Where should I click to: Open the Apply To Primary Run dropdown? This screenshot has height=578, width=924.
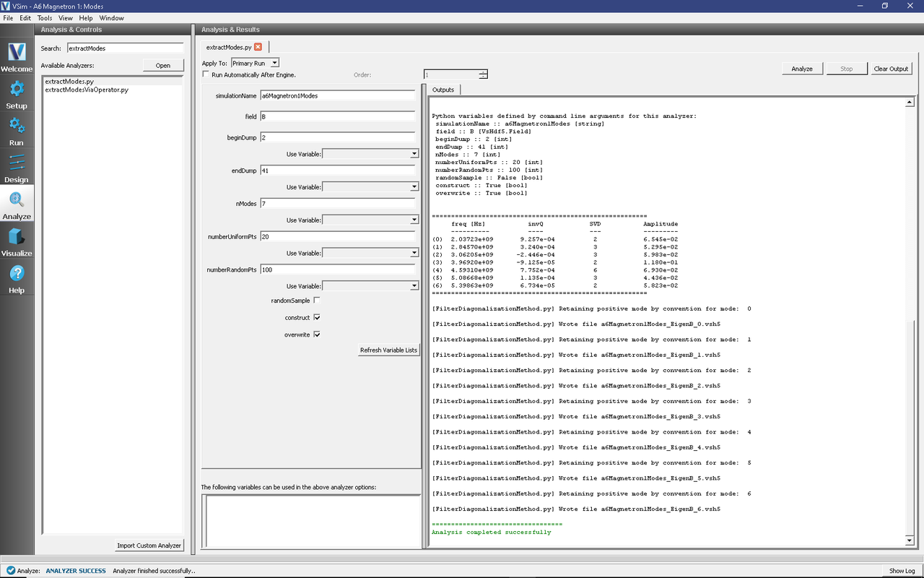tap(255, 63)
